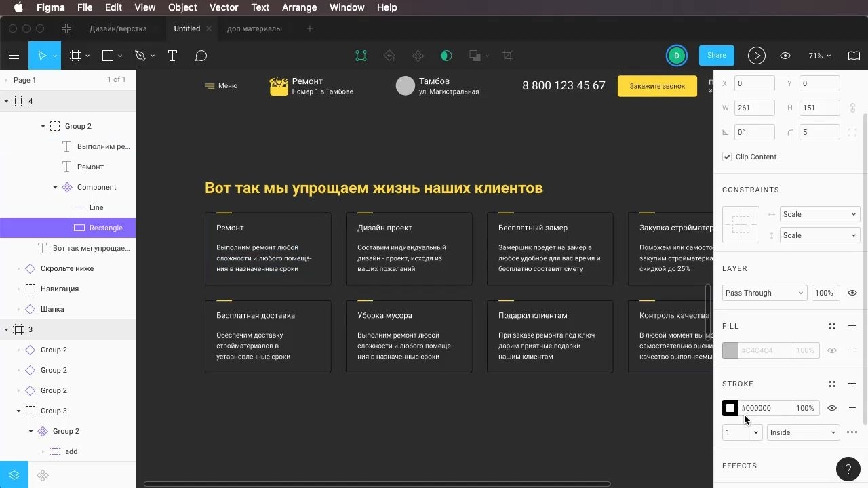Add a new stroke with plus

click(x=852, y=384)
